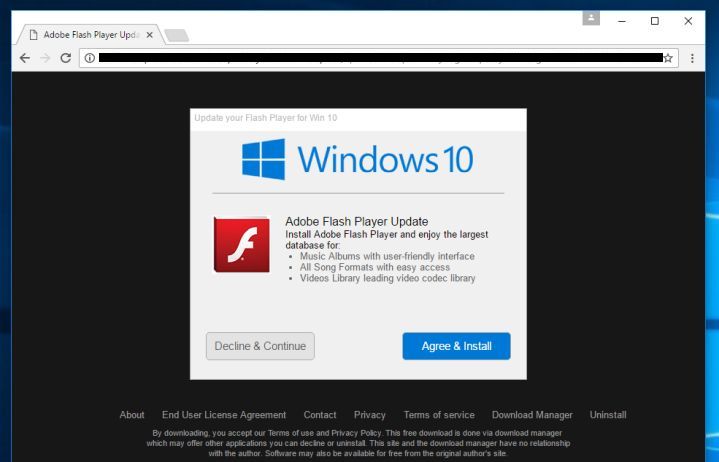This screenshot has height=462, width=719.
Task: Click the redacted address bar field
Action: click(x=381, y=58)
